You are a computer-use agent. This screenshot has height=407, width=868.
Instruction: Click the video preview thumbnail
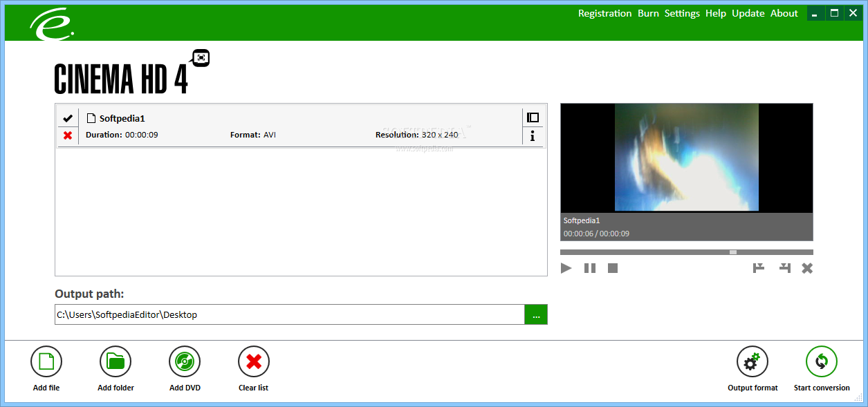click(687, 158)
